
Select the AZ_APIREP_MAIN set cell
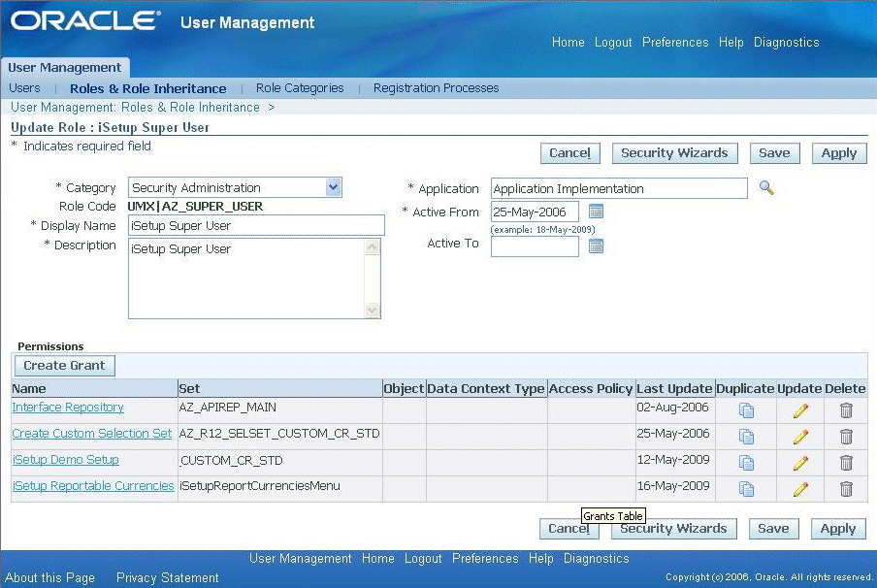pyautogui.click(x=279, y=410)
